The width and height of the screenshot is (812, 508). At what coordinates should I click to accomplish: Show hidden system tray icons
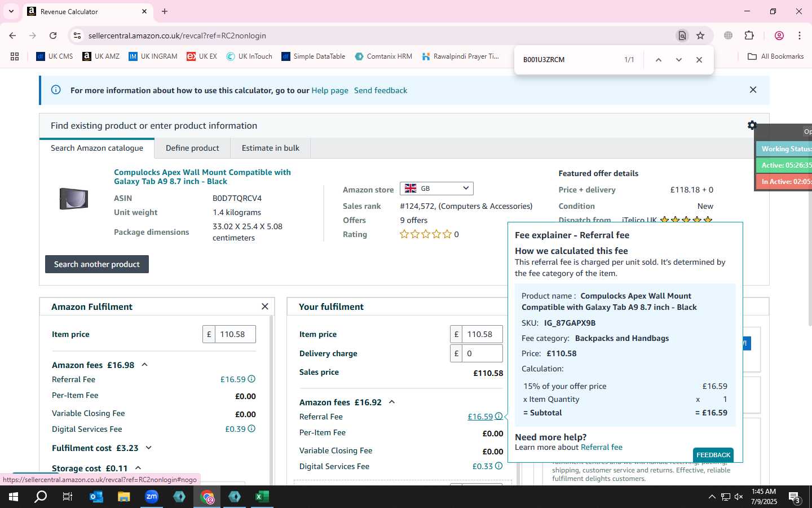712,497
